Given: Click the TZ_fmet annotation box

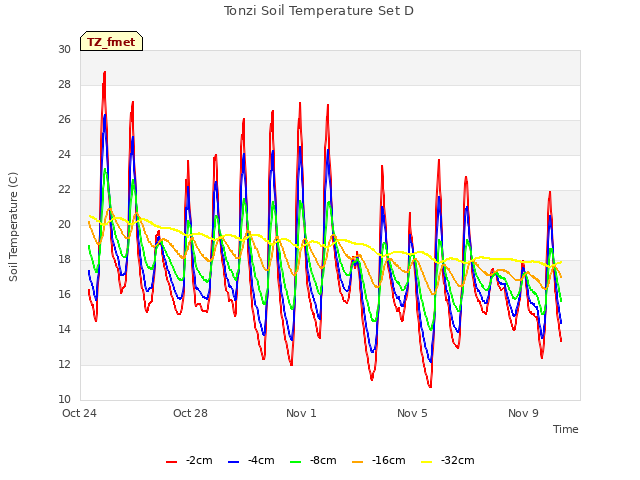Looking at the screenshot, I should pyautogui.click(x=111, y=41).
